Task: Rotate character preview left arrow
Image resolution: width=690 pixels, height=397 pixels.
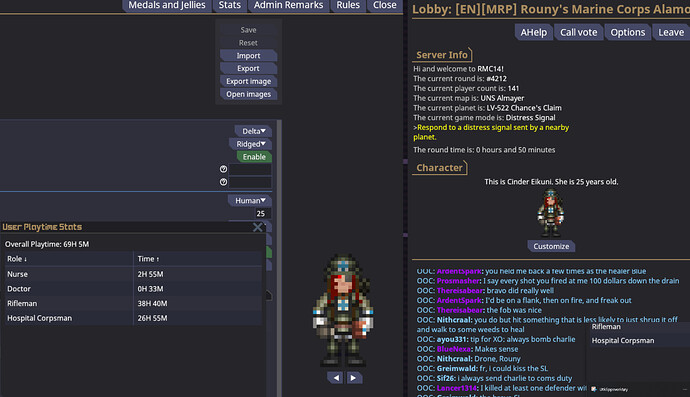Action: pos(335,378)
